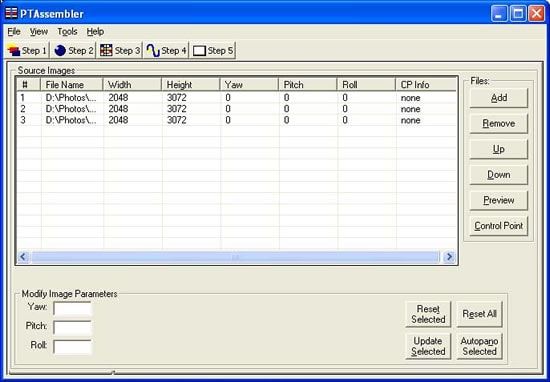Image resolution: width=550 pixels, height=382 pixels.
Task: Click CP Info "none" in row 1
Action: pos(410,98)
